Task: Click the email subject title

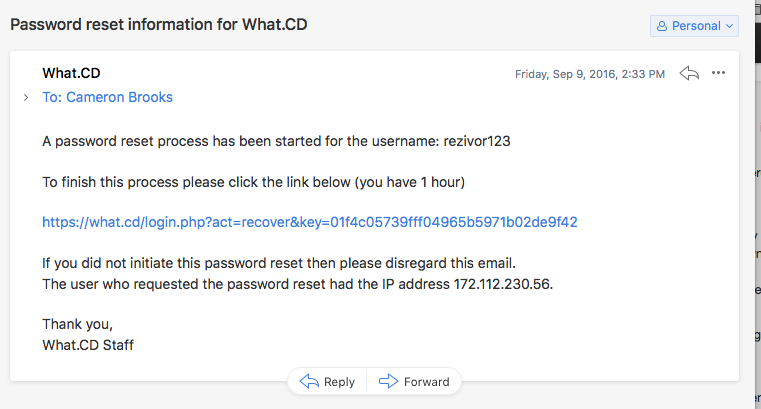Action: point(159,24)
